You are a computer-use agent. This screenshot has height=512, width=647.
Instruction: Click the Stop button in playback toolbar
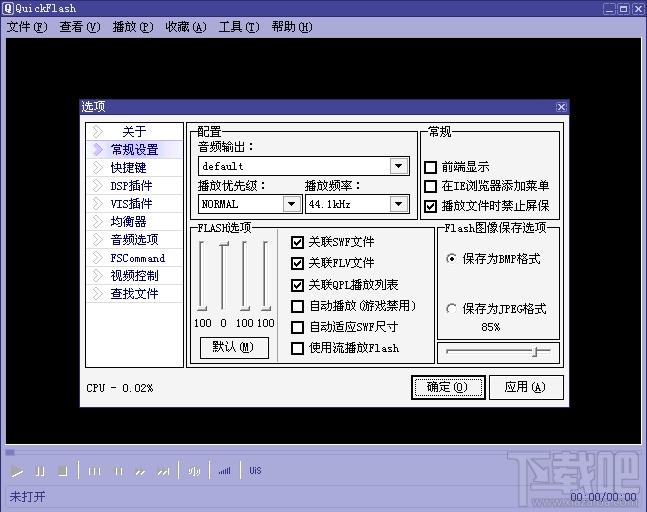tap(63, 471)
